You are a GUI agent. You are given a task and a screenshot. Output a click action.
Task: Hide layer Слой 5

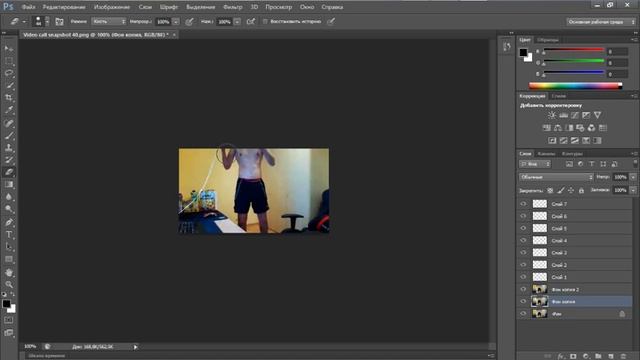523,228
